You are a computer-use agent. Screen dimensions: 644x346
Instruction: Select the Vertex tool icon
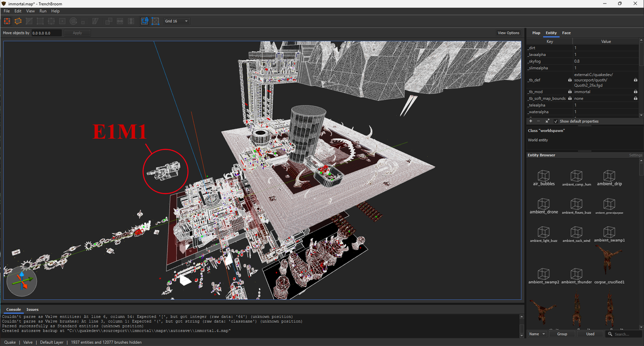[x=40, y=21]
